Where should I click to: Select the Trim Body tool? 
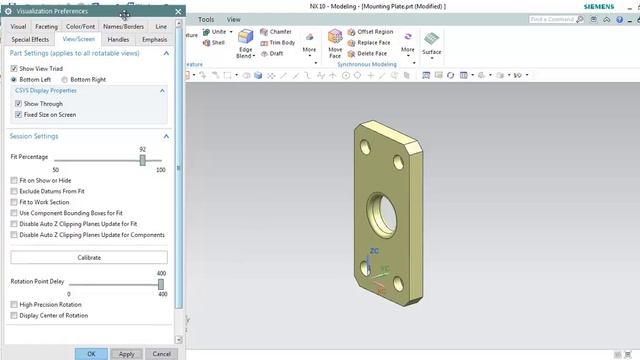tap(278, 42)
